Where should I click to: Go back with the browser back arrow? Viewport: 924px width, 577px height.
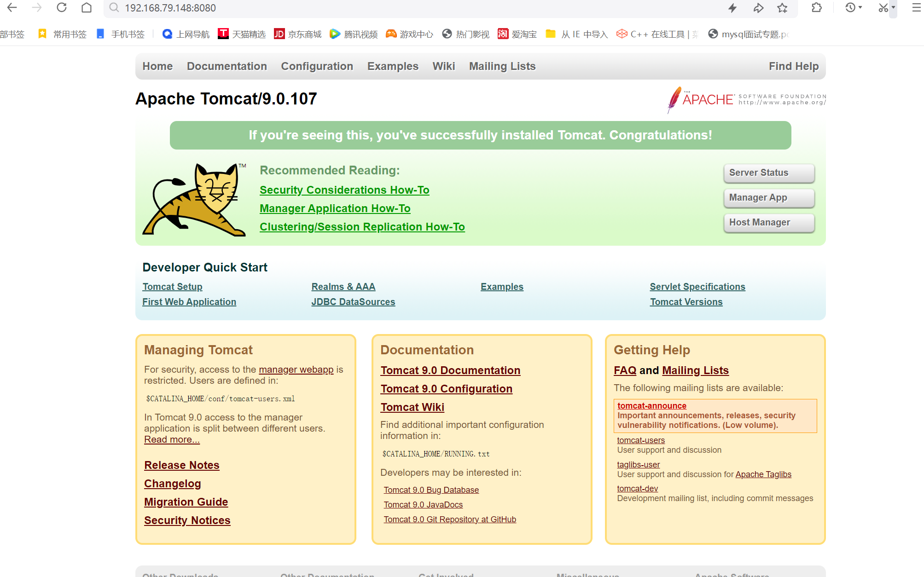coord(12,7)
